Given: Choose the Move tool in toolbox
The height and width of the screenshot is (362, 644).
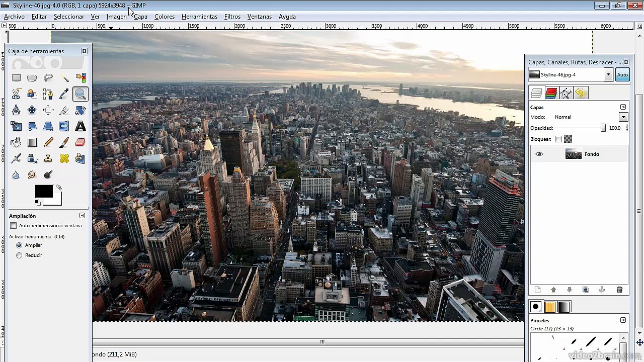Looking at the screenshot, I should pyautogui.click(x=32, y=110).
